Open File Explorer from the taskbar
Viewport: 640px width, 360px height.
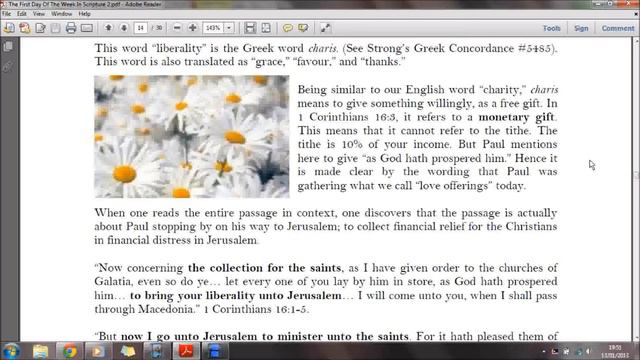[40, 351]
